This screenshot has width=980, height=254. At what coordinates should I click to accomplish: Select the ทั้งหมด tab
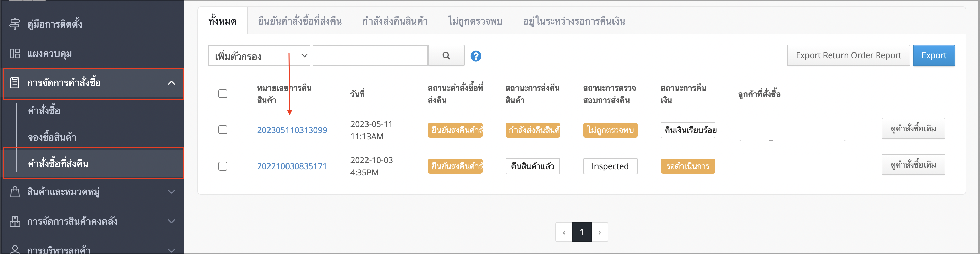pos(223,21)
